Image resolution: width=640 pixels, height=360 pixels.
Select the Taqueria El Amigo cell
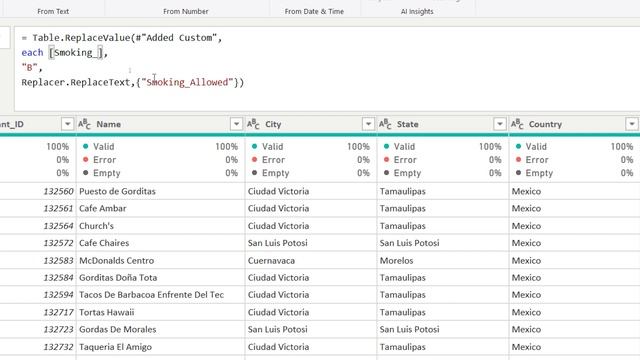coord(160,347)
